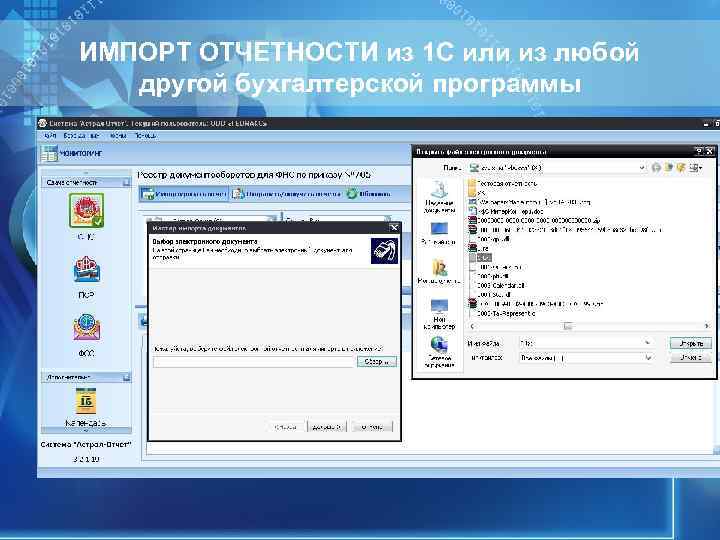This screenshot has width=720, height=540.
Task: Open the views menu icon in file dialog
Action: [x=696, y=168]
